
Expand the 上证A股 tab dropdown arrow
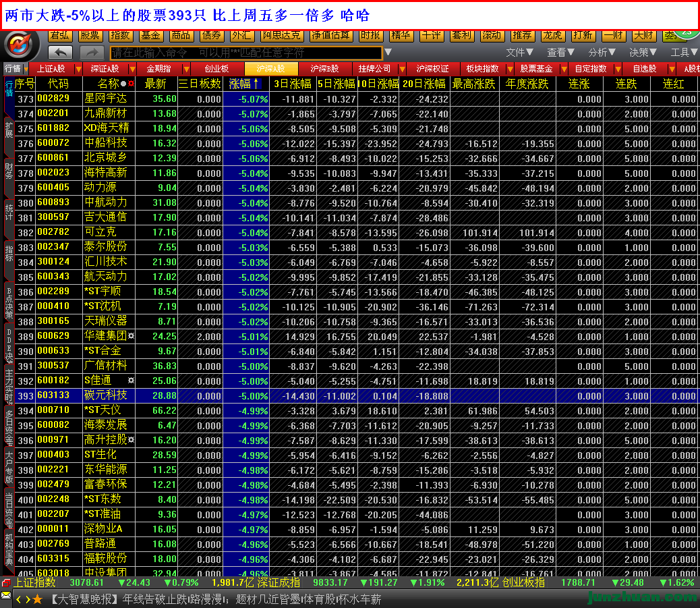click(x=79, y=70)
